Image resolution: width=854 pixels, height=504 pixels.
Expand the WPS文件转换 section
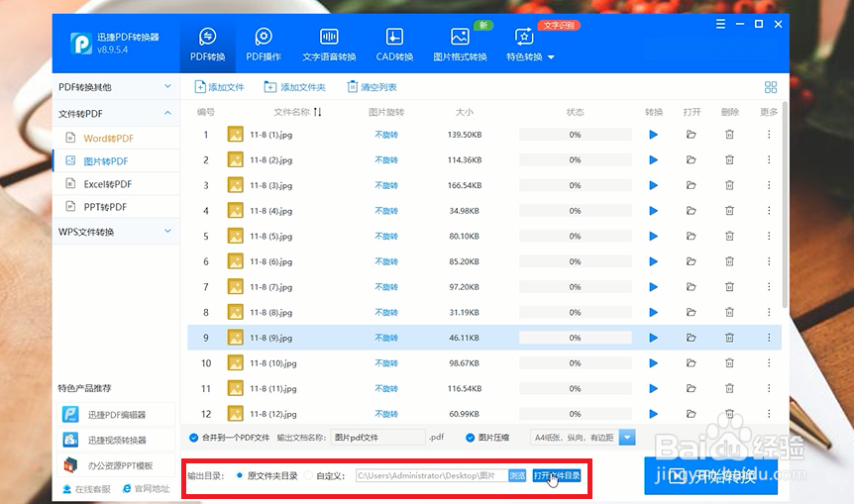click(116, 232)
